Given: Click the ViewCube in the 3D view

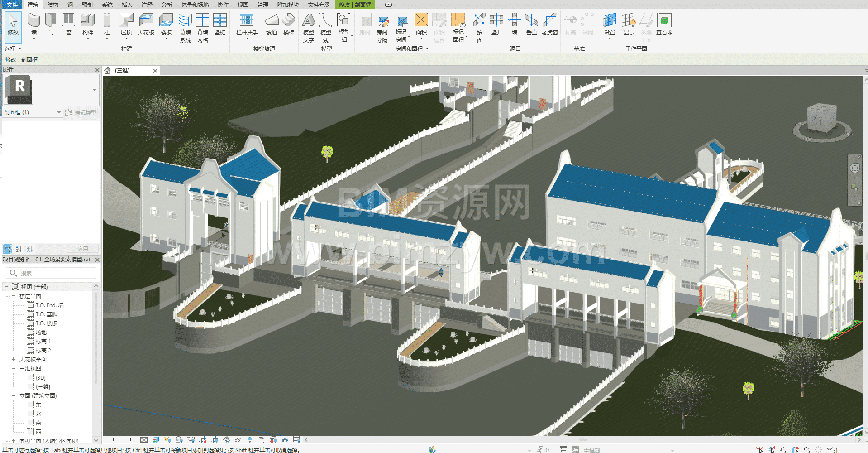Looking at the screenshot, I should pos(821,120).
